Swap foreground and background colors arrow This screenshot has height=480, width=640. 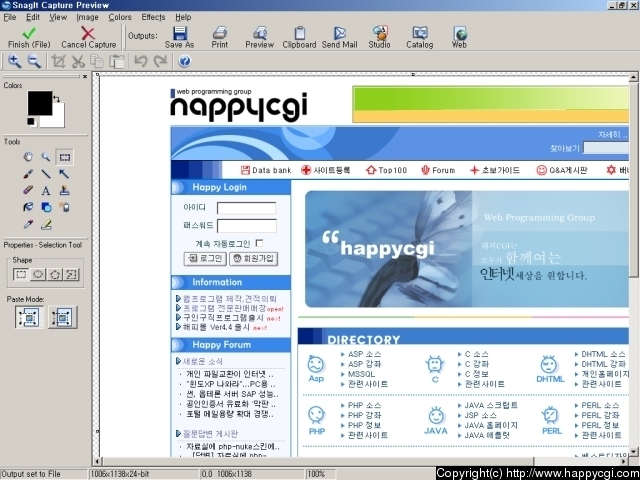coord(57,98)
